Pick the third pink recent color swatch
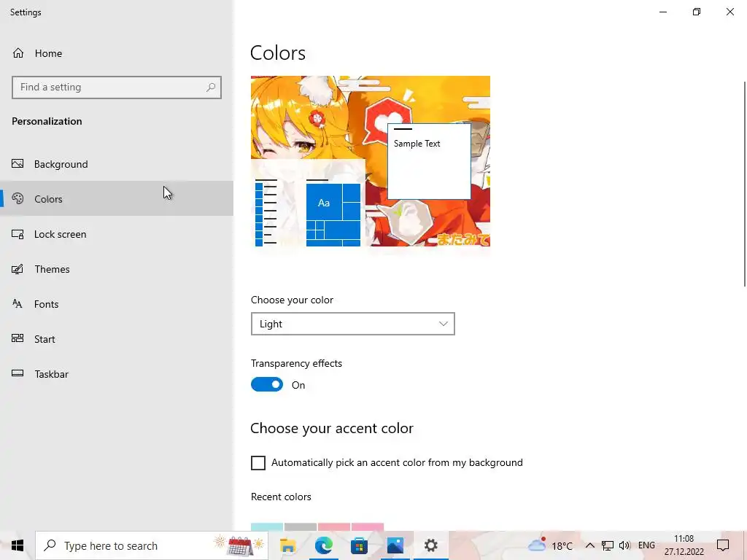 [x=334, y=526]
